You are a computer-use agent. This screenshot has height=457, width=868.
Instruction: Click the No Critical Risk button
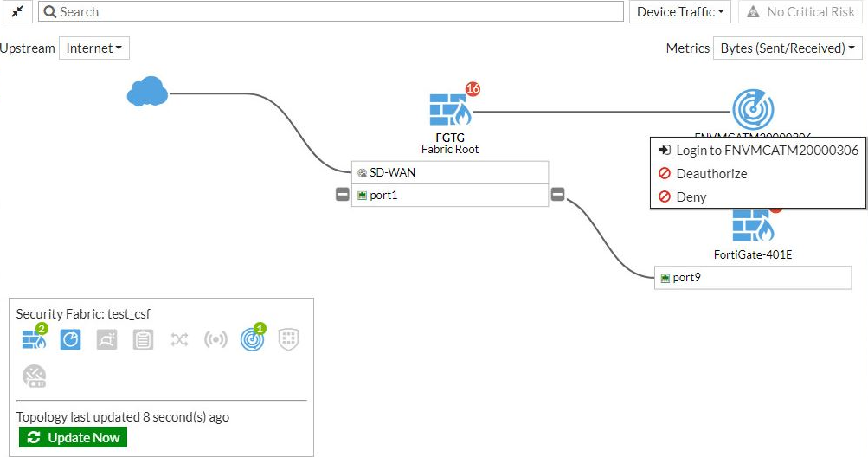[x=800, y=11]
